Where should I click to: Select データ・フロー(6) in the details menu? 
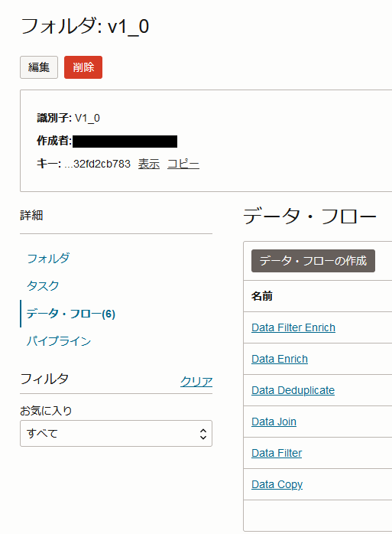pyautogui.click(x=71, y=314)
